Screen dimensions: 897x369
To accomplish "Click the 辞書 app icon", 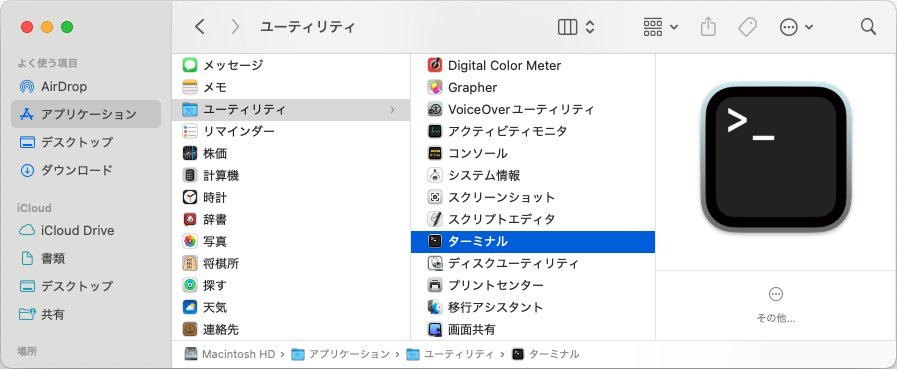I will (x=190, y=220).
